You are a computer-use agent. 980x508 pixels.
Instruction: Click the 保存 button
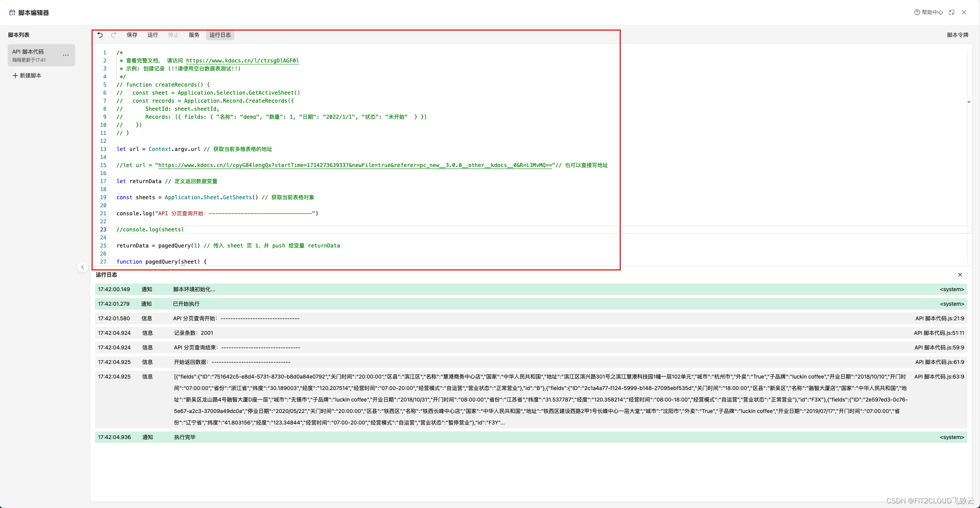click(x=132, y=35)
